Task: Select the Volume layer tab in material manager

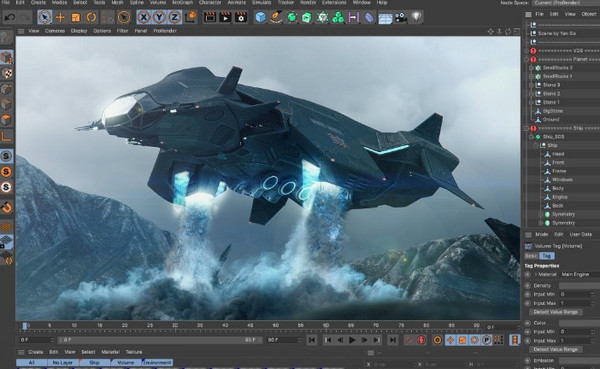Action: (126, 362)
